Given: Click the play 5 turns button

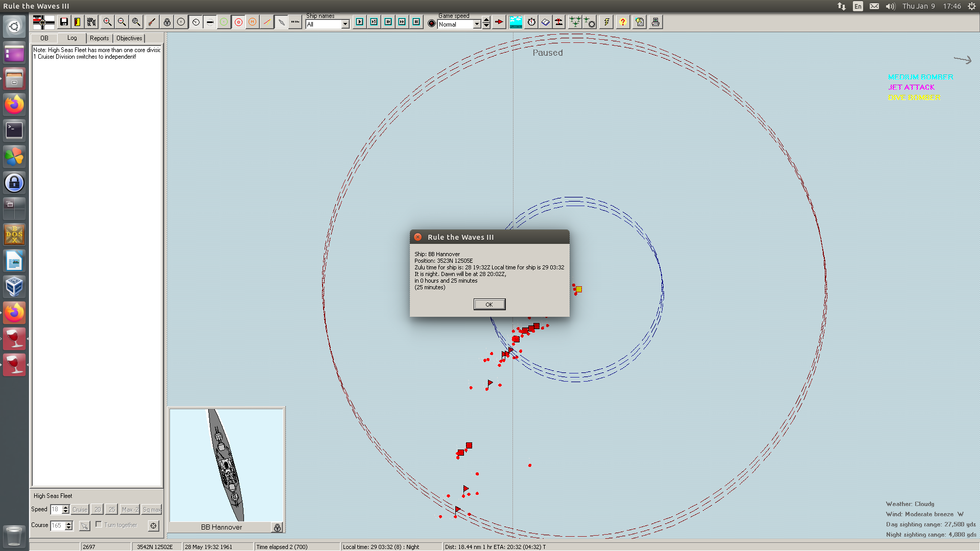Looking at the screenshot, I should click(x=374, y=22).
